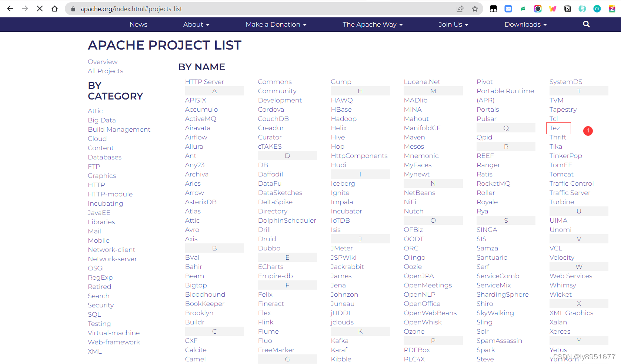Open the teal circular m extension
This screenshot has width=621, height=364.
(x=597, y=9)
